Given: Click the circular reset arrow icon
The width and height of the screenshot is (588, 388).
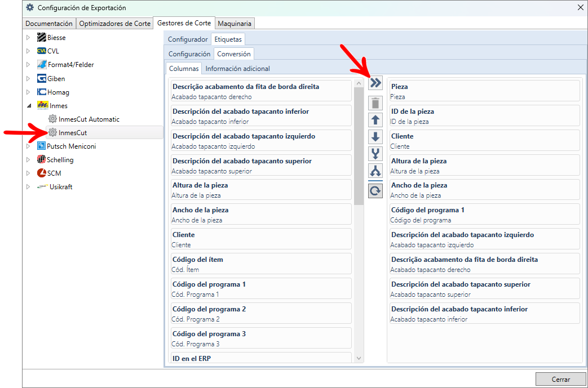Looking at the screenshot, I should tap(375, 191).
